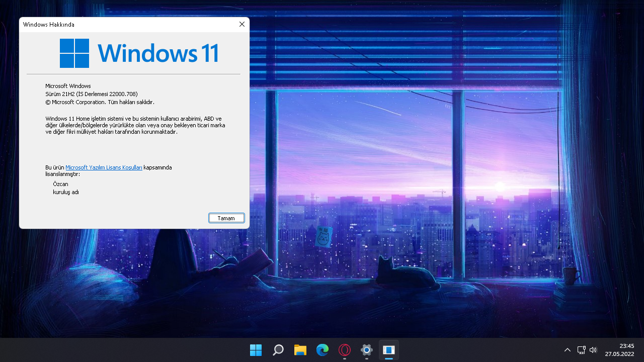This screenshot has width=644, height=362.
Task: Click the network status icon in system tray
Action: [581, 350]
